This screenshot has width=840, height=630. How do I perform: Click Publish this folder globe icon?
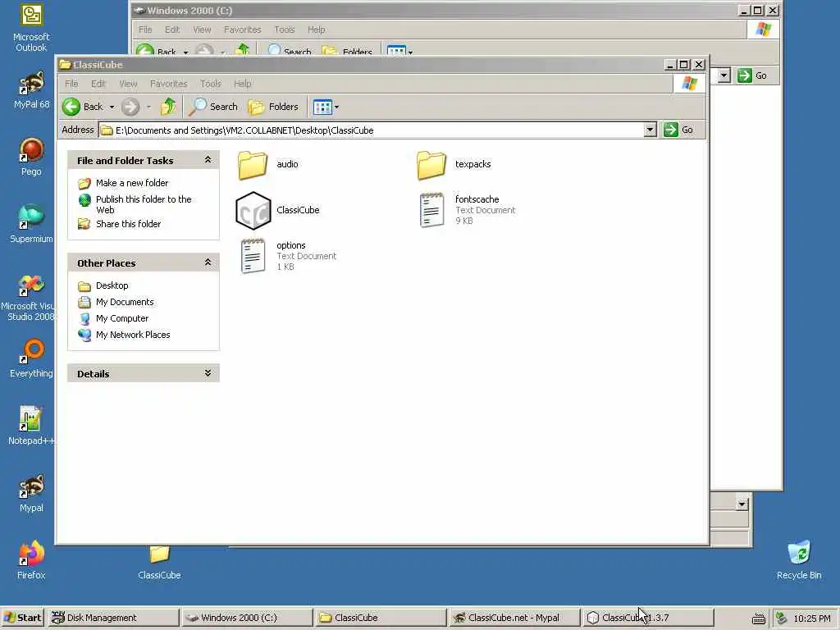coord(84,200)
